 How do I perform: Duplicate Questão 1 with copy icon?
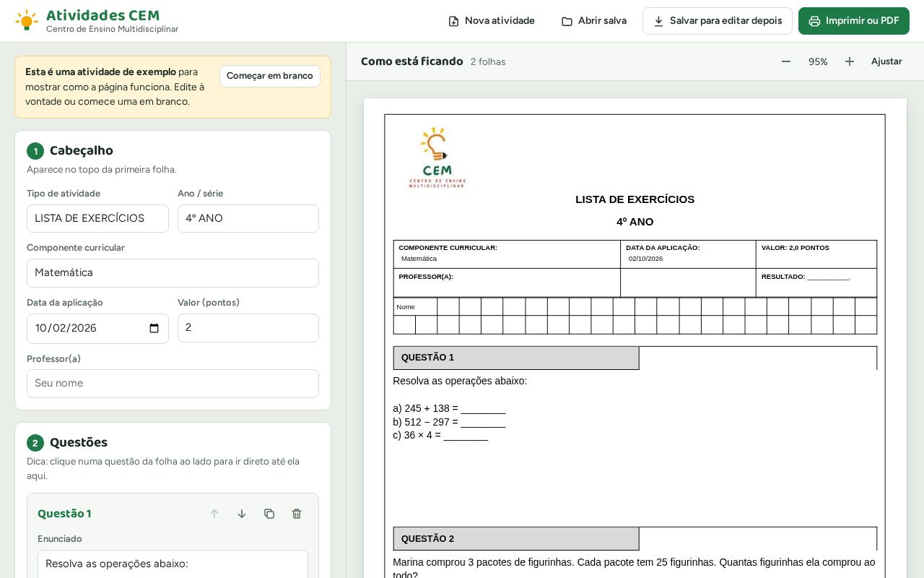pyautogui.click(x=269, y=514)
